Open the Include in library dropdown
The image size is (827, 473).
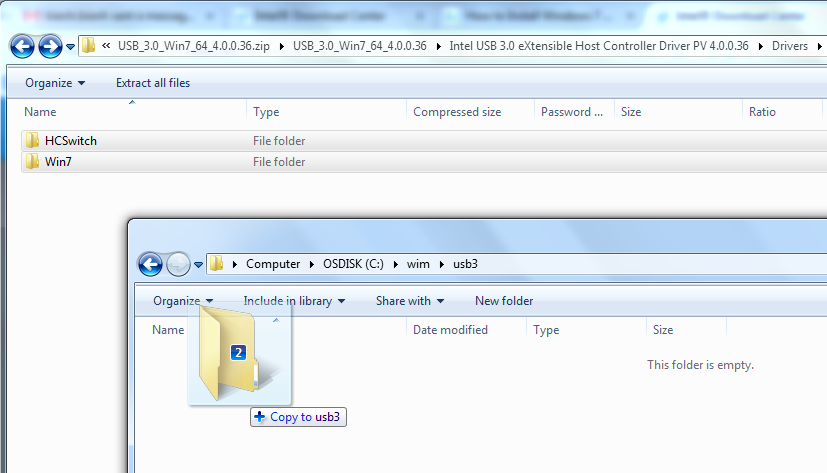[294, 301]
